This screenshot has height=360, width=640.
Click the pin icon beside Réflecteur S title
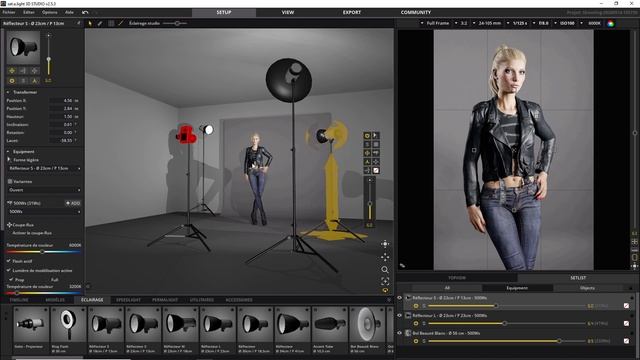[78, 23]
